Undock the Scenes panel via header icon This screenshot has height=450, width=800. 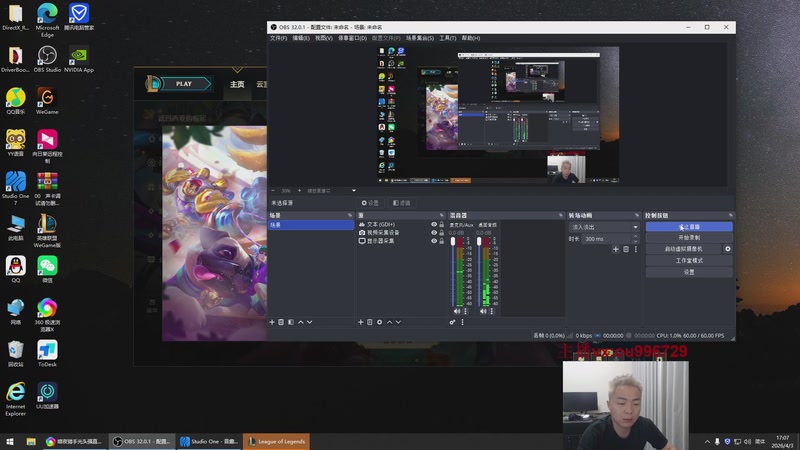point(350,215)
